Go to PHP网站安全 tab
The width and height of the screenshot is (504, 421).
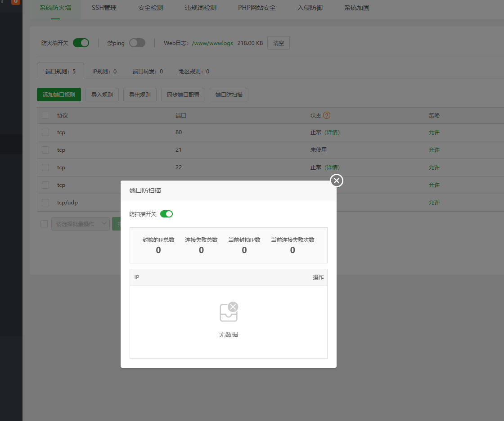pos(257,8)
